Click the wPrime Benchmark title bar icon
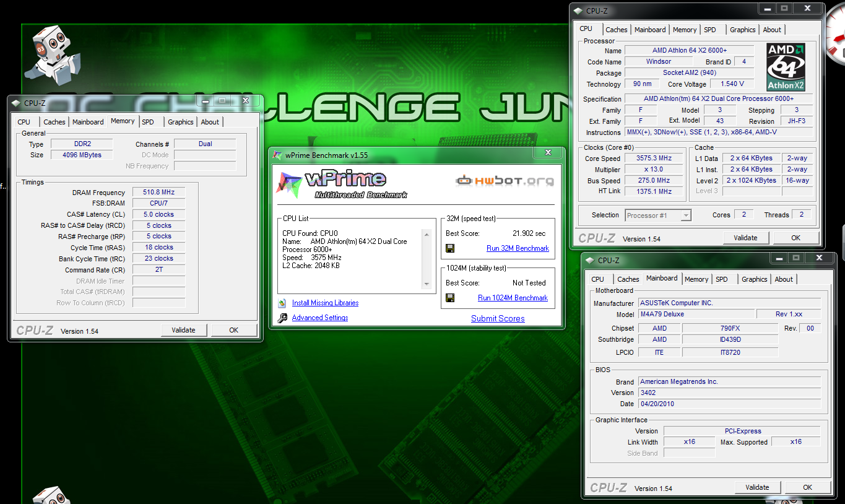Viewport: 845px width, 504px height. pyautogui.click(x=277, y=155)
